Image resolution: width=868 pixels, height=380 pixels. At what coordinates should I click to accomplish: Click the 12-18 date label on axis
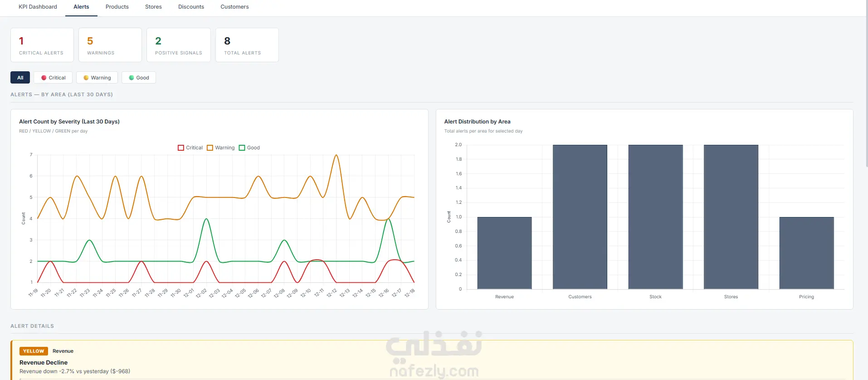point(410,292)
